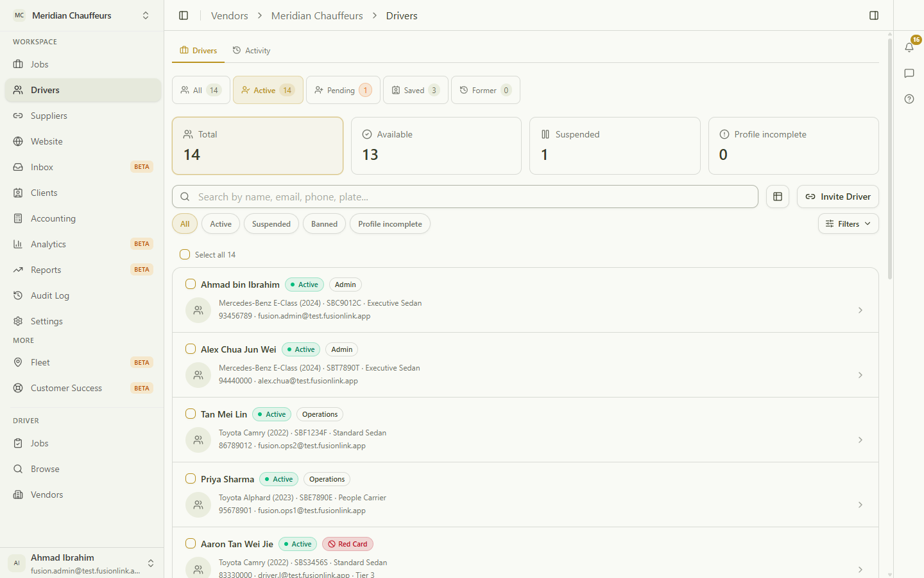Select the Active 14 tab
924x578 pixels.
coord(268,90)
